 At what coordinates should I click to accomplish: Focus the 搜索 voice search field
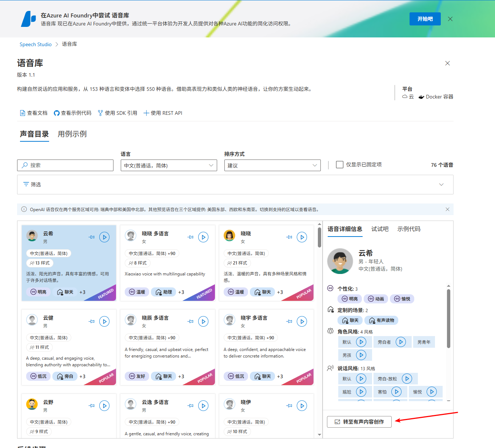tap(65, 165)
